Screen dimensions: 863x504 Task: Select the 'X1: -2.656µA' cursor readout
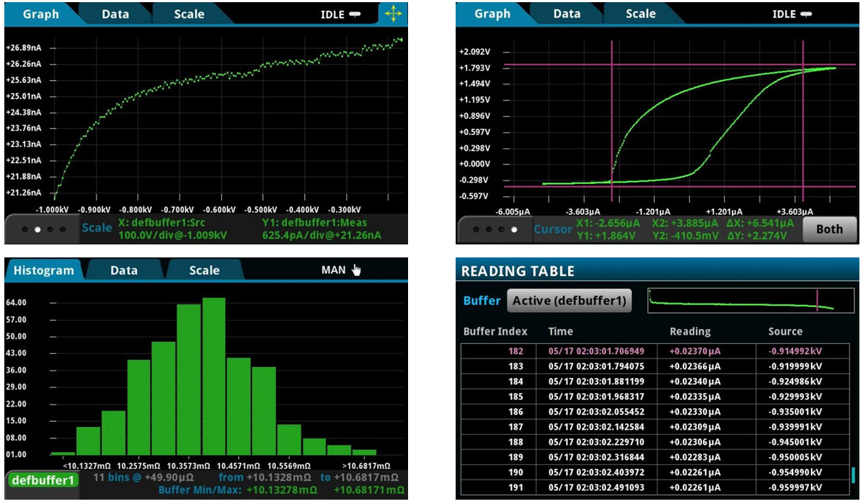pos(608,224)
